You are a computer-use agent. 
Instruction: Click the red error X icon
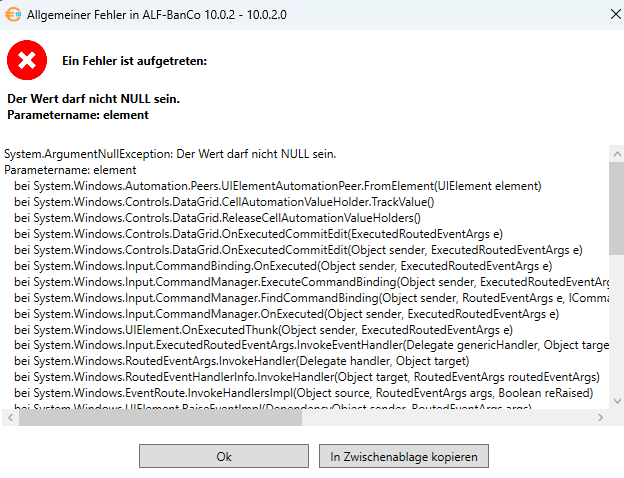click(x=27, y=60)
